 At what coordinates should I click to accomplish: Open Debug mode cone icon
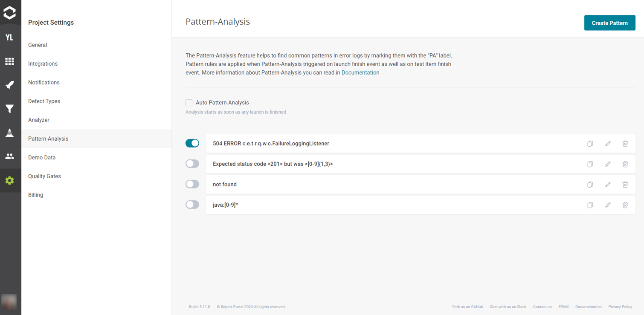9,133
